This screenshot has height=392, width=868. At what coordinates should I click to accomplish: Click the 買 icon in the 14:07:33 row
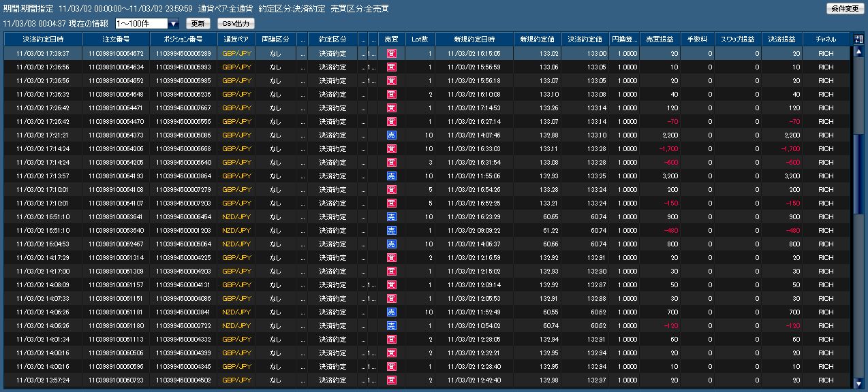tap(391, 298)
